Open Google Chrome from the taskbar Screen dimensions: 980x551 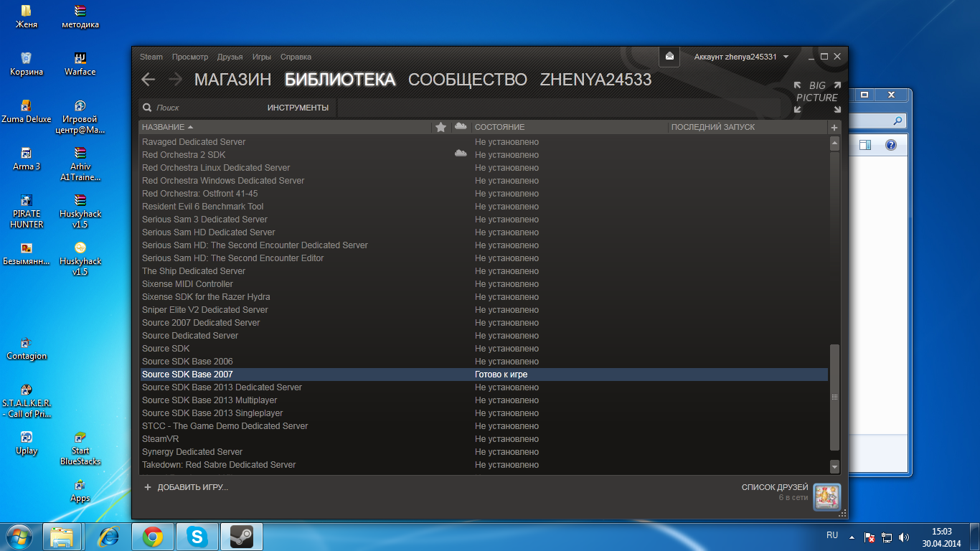(x=152, y=537)
